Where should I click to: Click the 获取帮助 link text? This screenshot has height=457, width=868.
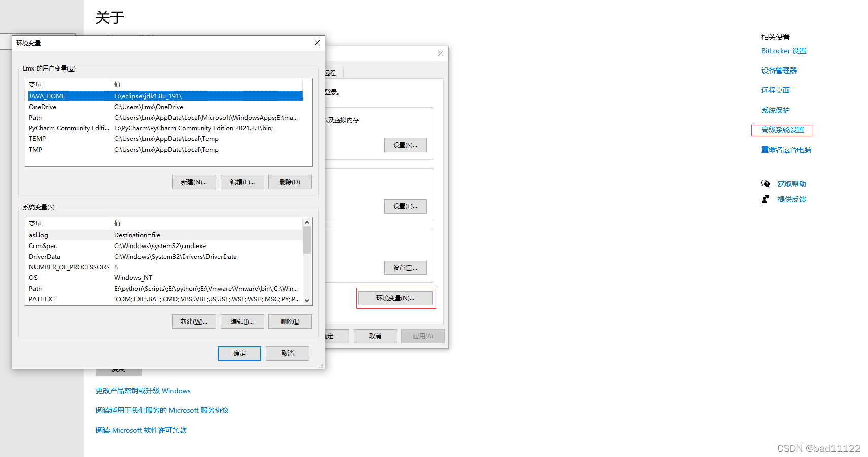point(792,184)
